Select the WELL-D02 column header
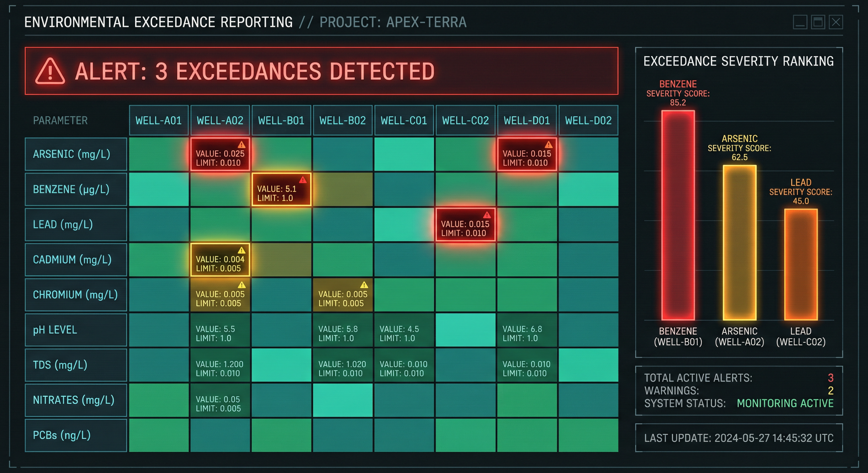The image size is (868, 473). point(589,120)
